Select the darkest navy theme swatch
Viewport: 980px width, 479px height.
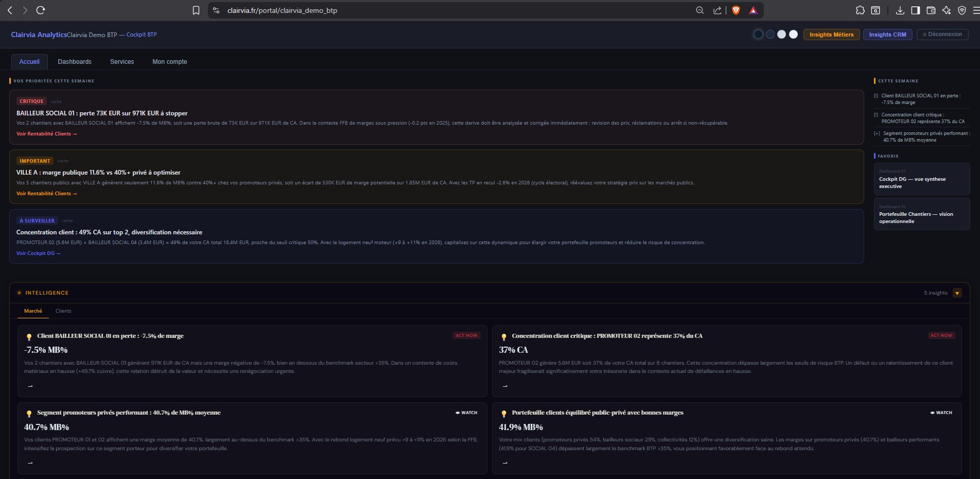coord(758,35)
